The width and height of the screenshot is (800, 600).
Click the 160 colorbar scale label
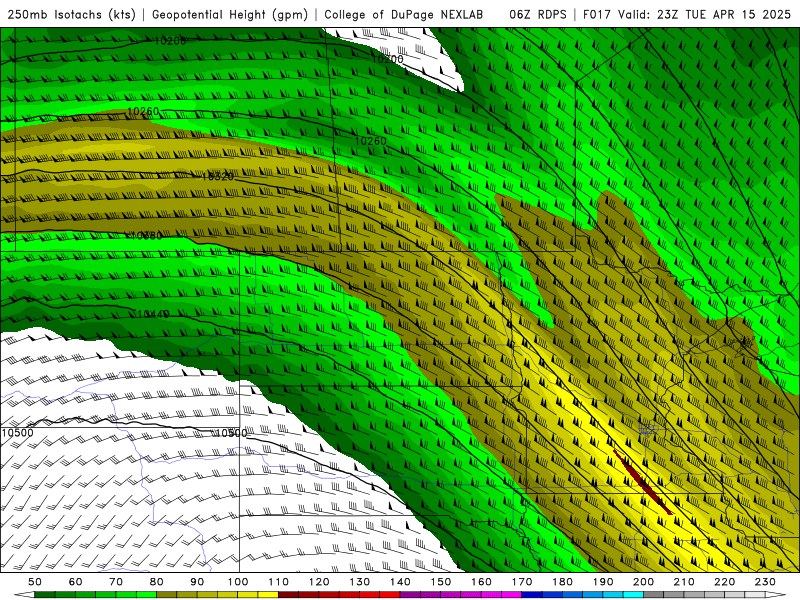[x=481, y=582]
